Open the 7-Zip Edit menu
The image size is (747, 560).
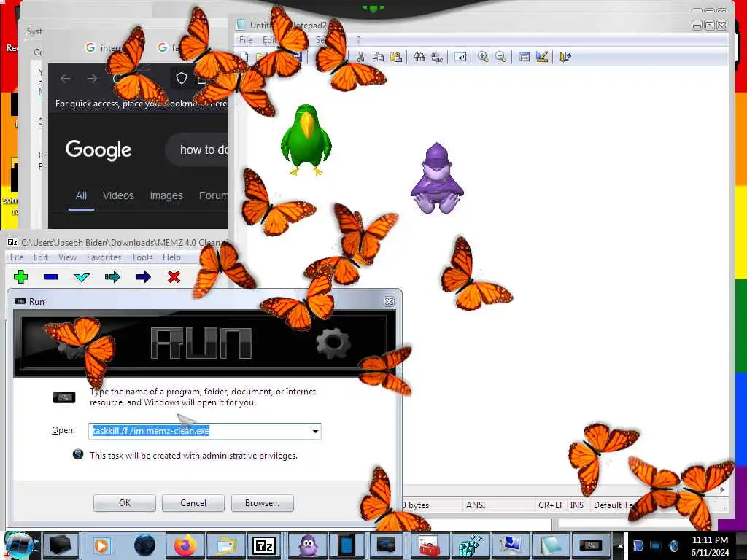point(41,257)
